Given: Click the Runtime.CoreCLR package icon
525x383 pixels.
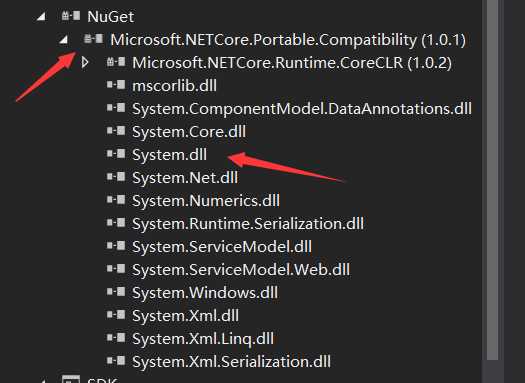Looking at the screenshot, I should point(116,62).
